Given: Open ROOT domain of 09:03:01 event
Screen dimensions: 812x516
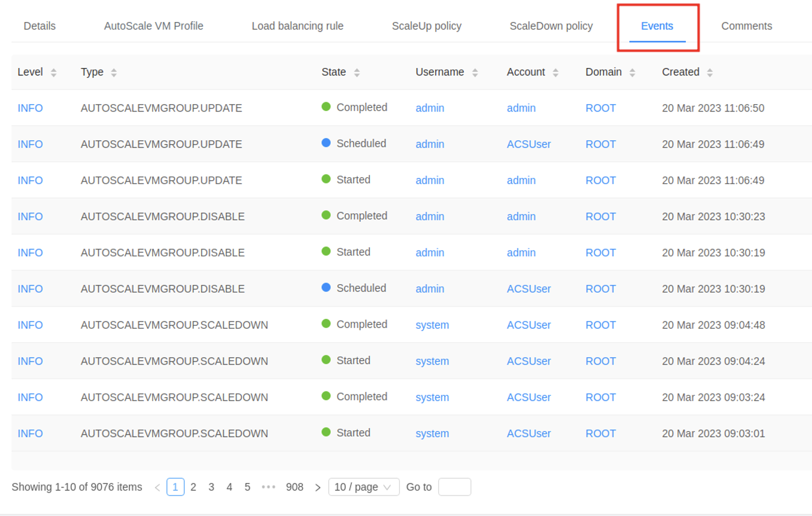Looking at the screenshot, I should pyautogui.click(x=600, y=434).
